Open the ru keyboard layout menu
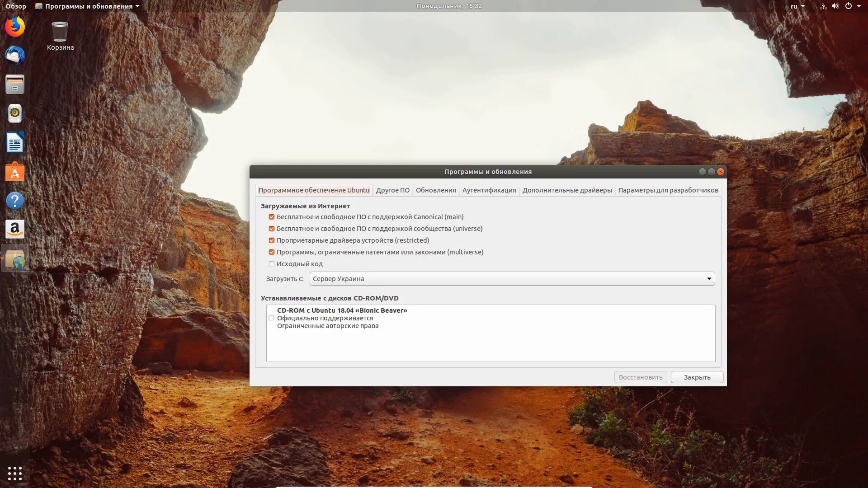 pyautogui.click(x=797, y=6)
